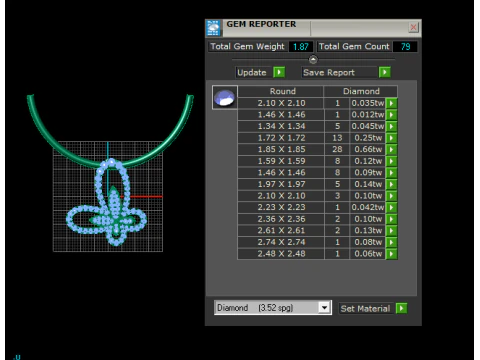480x360 pixels.
Task: Collapse panel using round arrow handle
Action: (x=313, y=60)
